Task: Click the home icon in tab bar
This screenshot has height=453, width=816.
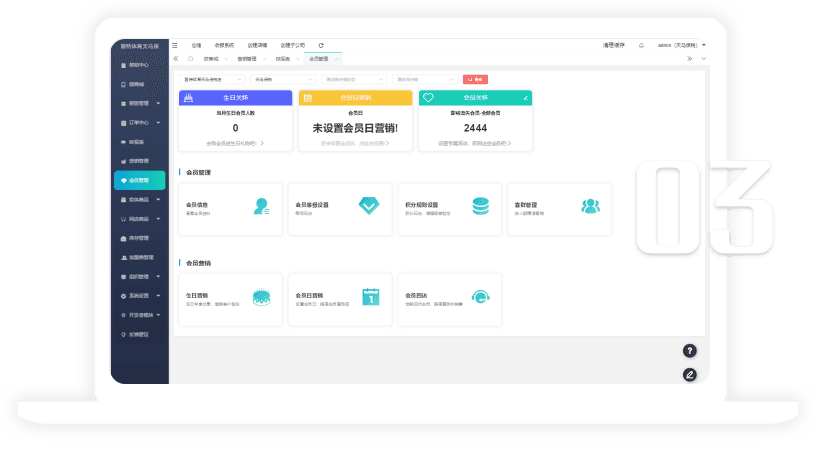Action: (x=190, y=59)
